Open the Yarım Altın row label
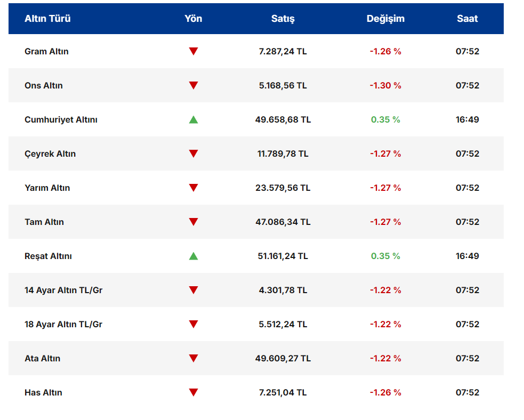Viewport: 524px width, 420px height. click(47, 188)
